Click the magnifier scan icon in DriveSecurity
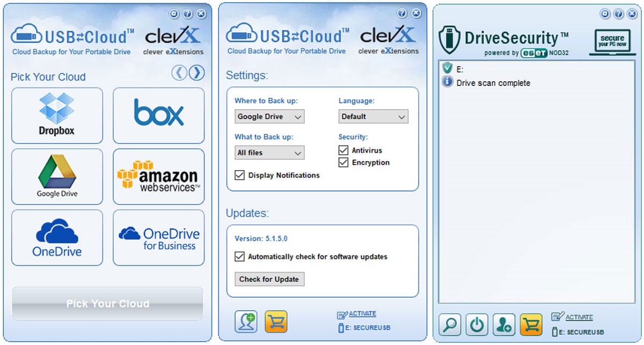Viewport: 644px width, 345px height. click(x=450, y=325)
